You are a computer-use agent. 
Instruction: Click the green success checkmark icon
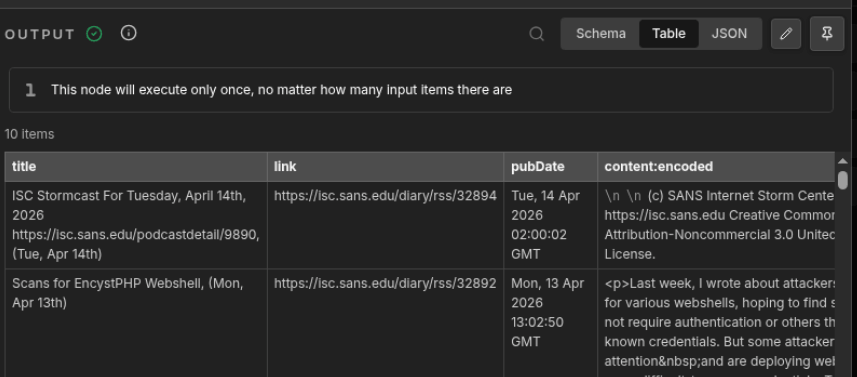tap(94, 34)
